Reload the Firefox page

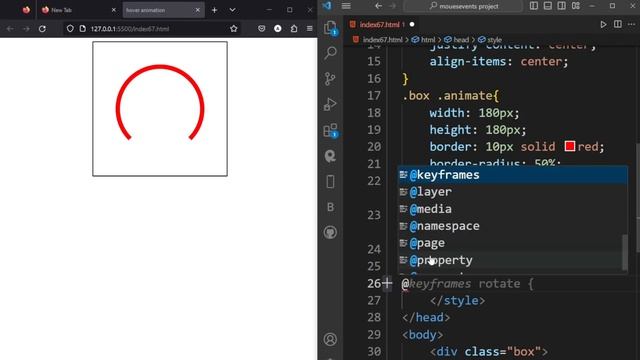pos(42,29)
